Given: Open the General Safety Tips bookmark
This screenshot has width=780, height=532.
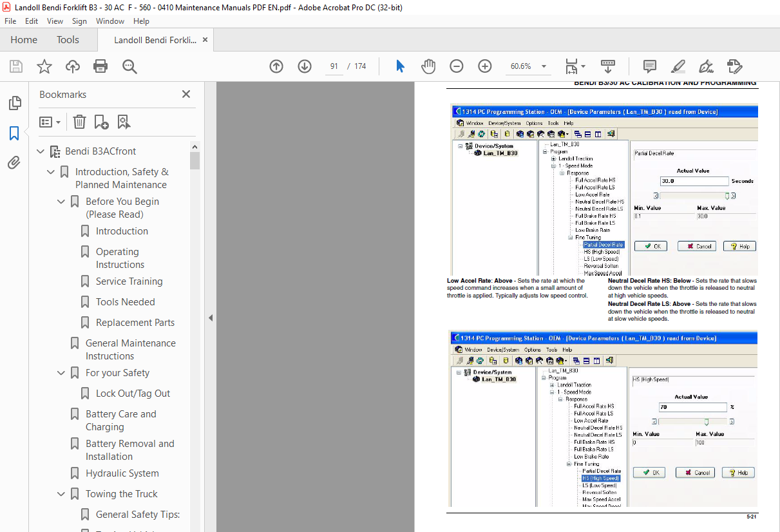Looking at the screenshot, I should tap(138, 515).
